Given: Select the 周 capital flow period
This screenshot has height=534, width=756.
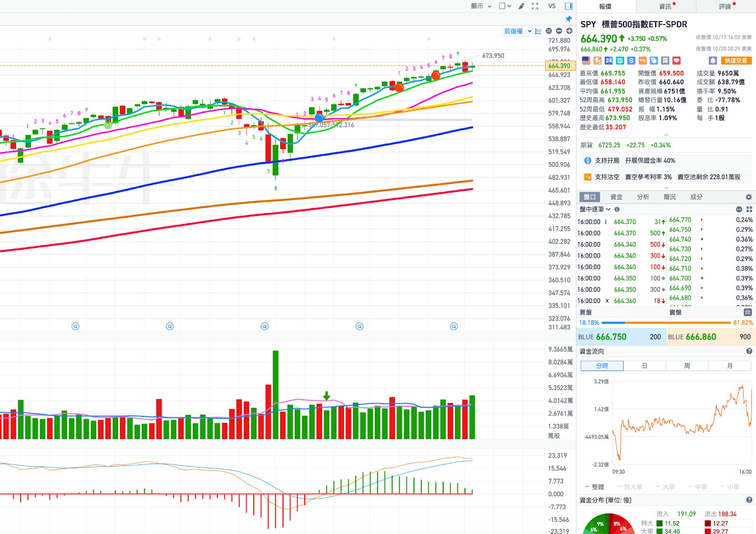Looking at the screenshot, I should click(687, 366).
